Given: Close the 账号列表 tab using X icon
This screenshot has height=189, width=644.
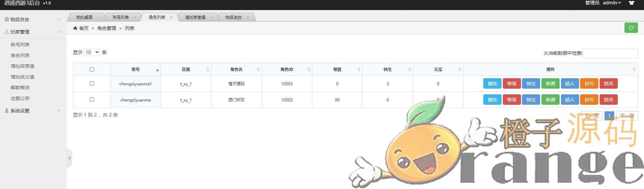Looking at the screenshot, I should pos(135,17).
